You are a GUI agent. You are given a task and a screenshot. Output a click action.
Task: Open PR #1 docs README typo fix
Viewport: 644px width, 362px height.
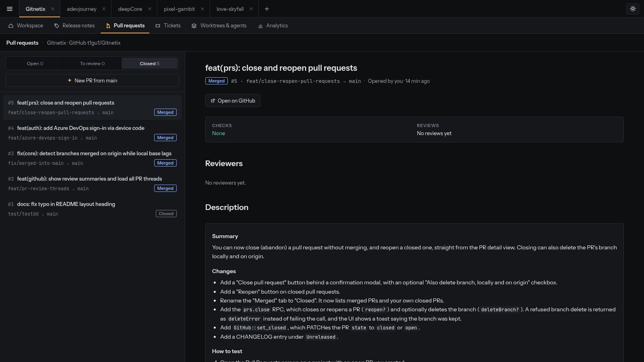click(92, 209)
